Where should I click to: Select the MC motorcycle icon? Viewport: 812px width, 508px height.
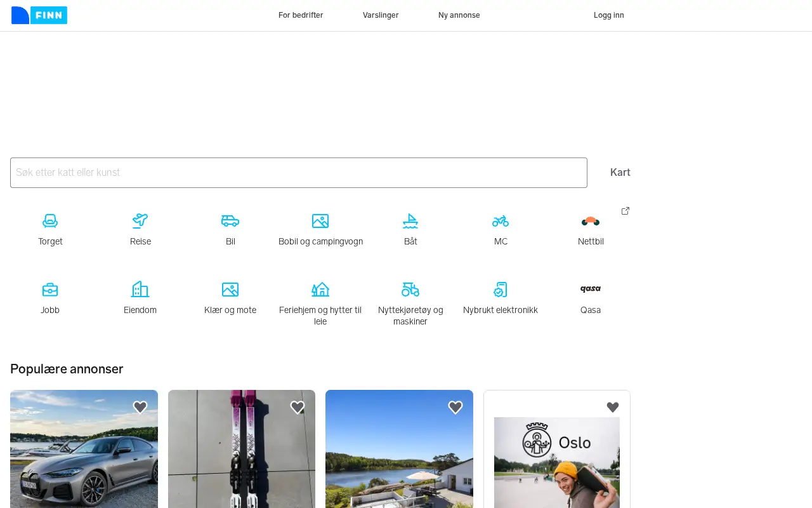(501, 221)
